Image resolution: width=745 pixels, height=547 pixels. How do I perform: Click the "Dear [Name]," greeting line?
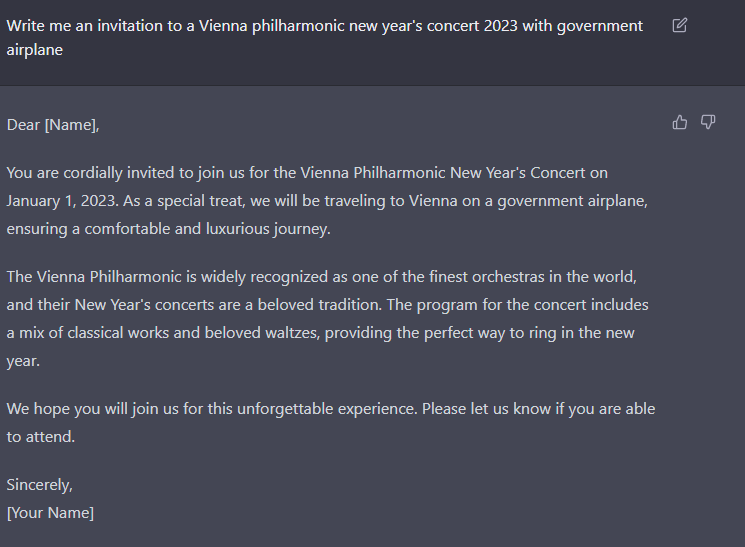pyautogui.click(x=53, y=125)
